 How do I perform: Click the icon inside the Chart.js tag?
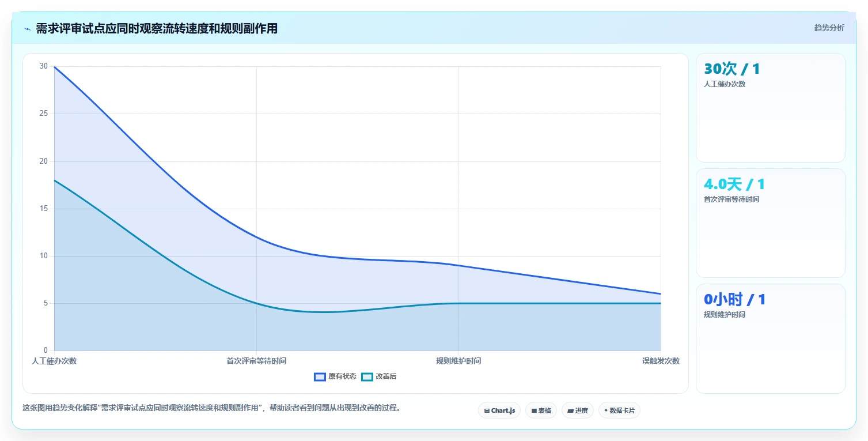click(487, 411)
